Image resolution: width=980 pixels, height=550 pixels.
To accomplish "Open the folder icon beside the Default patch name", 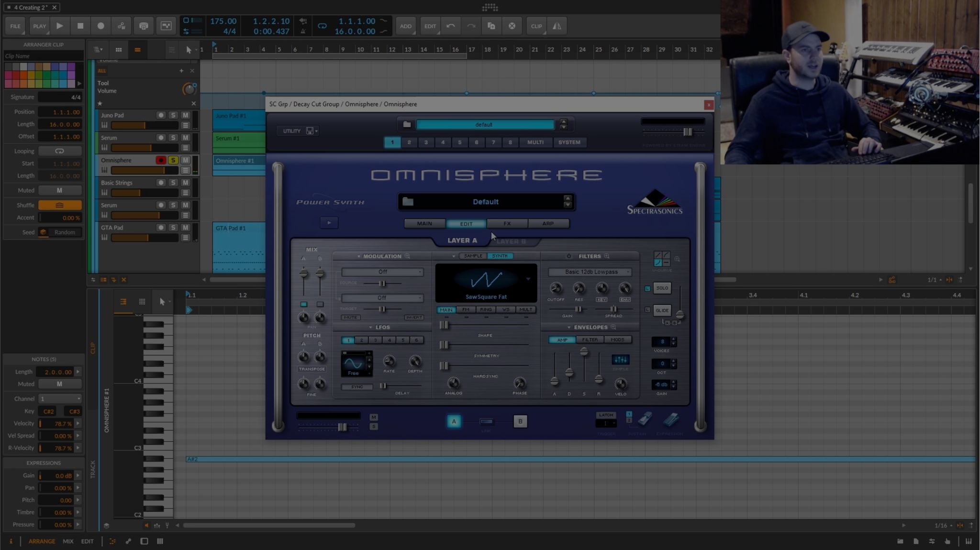I will [x=408, y=202].
